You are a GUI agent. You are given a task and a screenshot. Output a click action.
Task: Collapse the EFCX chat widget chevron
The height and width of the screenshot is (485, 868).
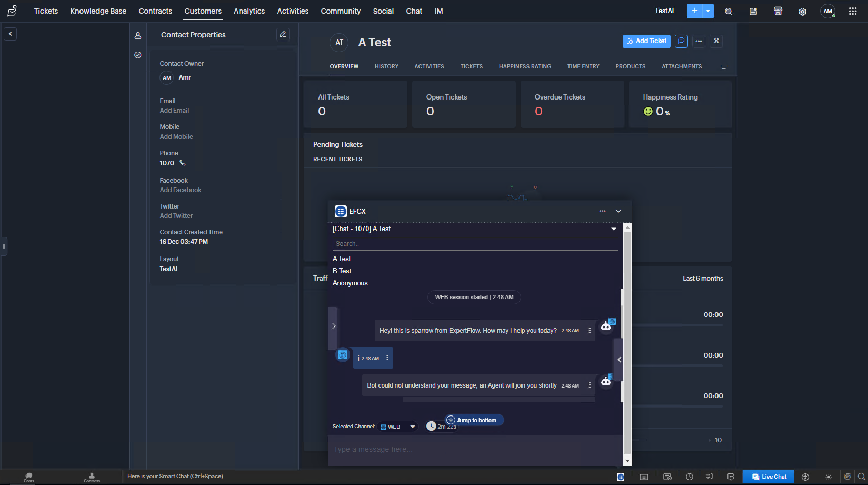618,211
